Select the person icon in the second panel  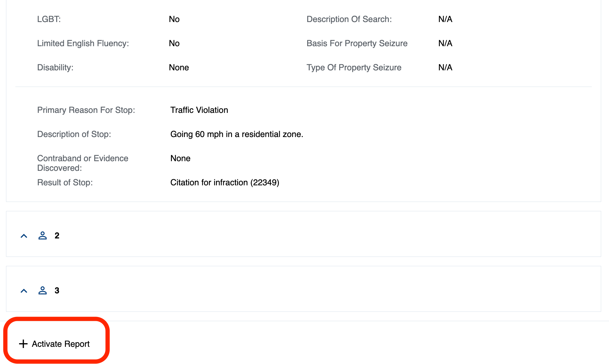click(43, 236)
